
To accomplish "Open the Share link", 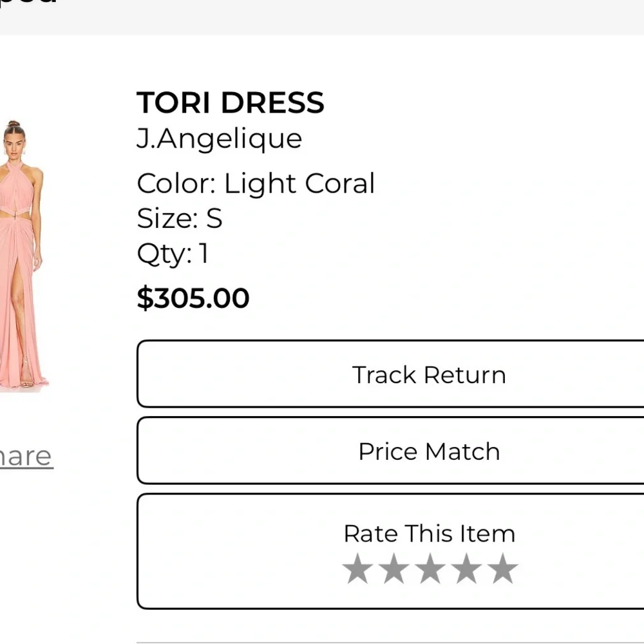I will (x=26, y=455).
